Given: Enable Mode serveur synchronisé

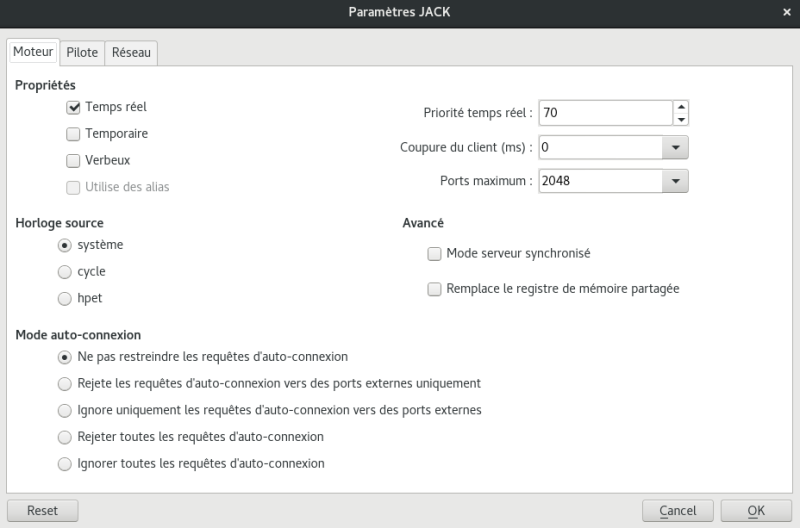Looking at the screenshot, I should tap(434, 254).
